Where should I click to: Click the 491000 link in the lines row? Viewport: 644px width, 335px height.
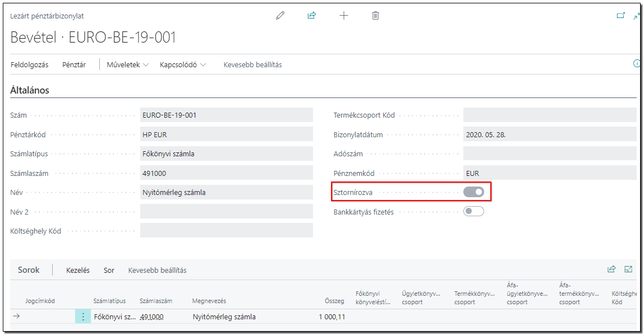pos(151,317)
